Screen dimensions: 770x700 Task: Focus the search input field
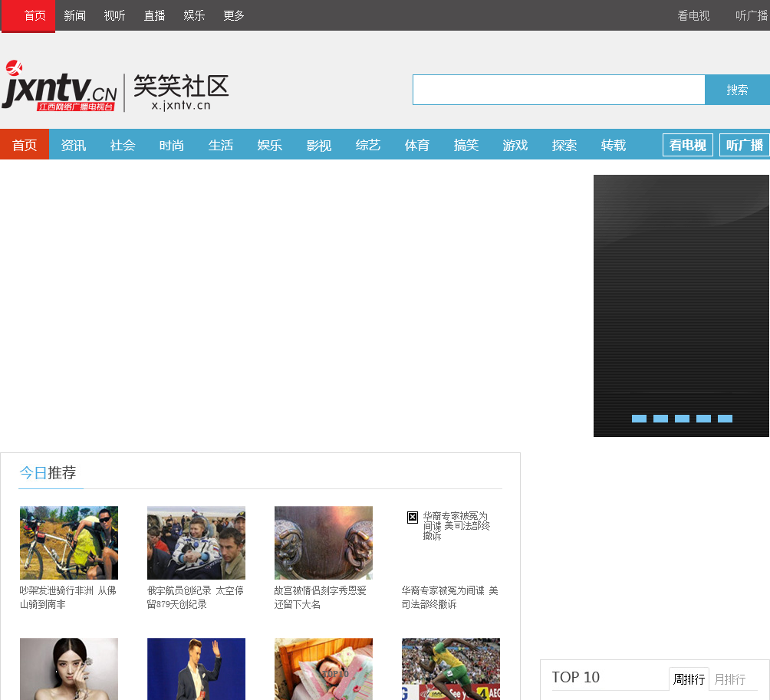[x=559, y=90]
